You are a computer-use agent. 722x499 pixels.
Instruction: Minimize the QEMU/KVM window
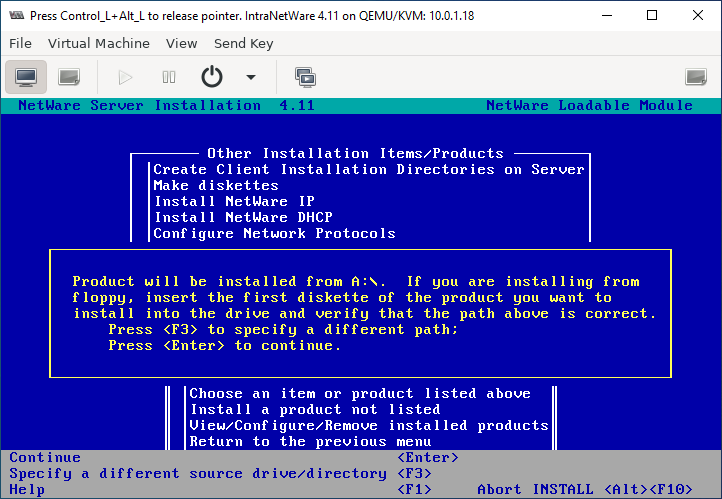click(607, 15)
